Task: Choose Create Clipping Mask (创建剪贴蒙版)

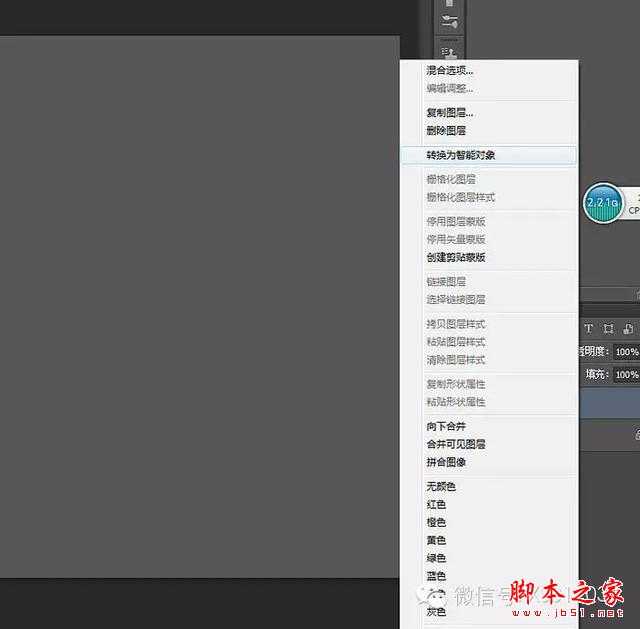Action: [x=456, y=257]
